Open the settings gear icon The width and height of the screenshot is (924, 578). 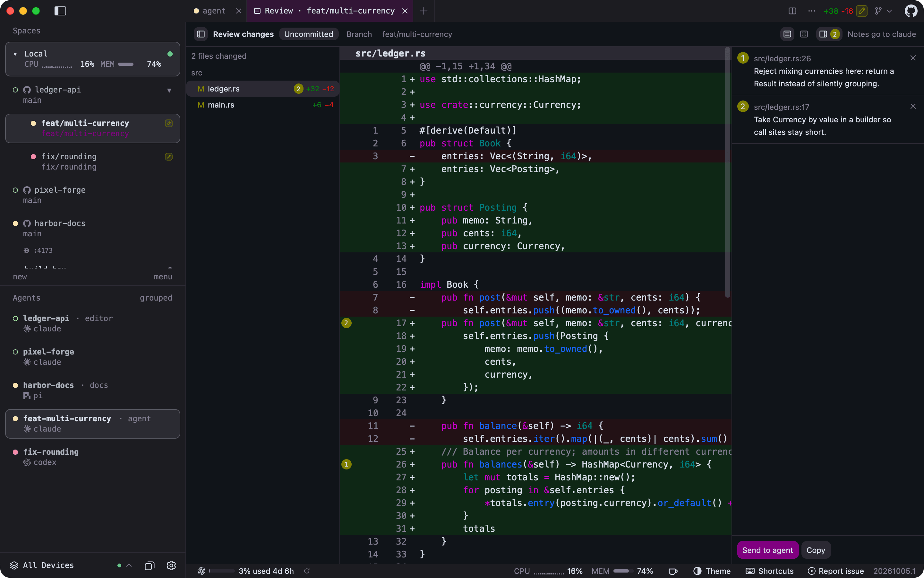tap(171, 565)
